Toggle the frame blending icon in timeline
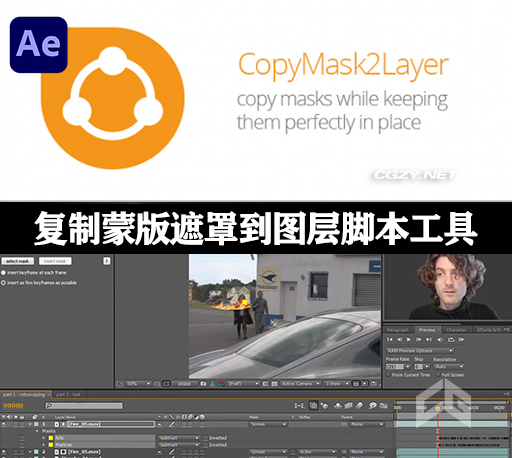Screen dimensions: 512x458 (x=348, y=406)
